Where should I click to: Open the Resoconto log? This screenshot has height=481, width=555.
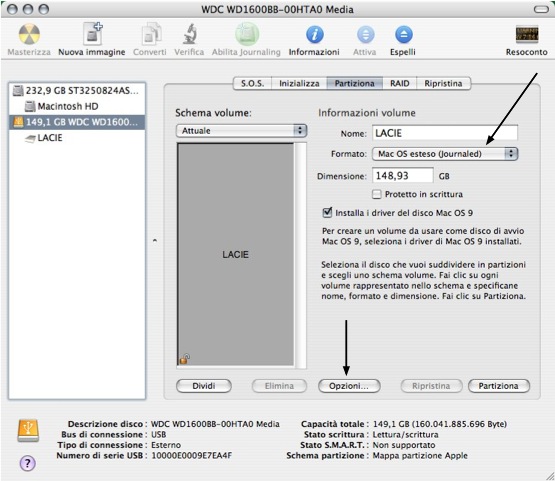pyautogui.click(x=527, y=34)
